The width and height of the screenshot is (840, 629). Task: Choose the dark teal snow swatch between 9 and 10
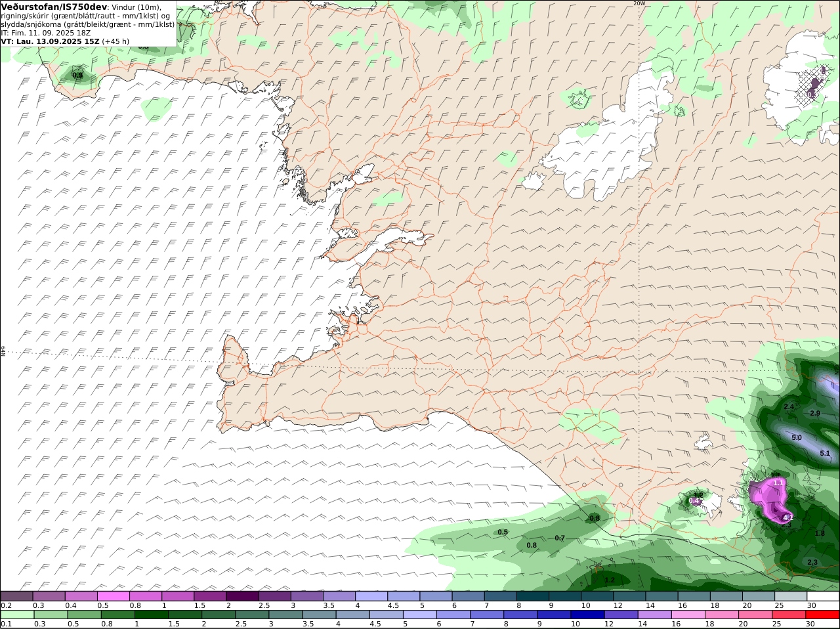(x=564, y=596)
